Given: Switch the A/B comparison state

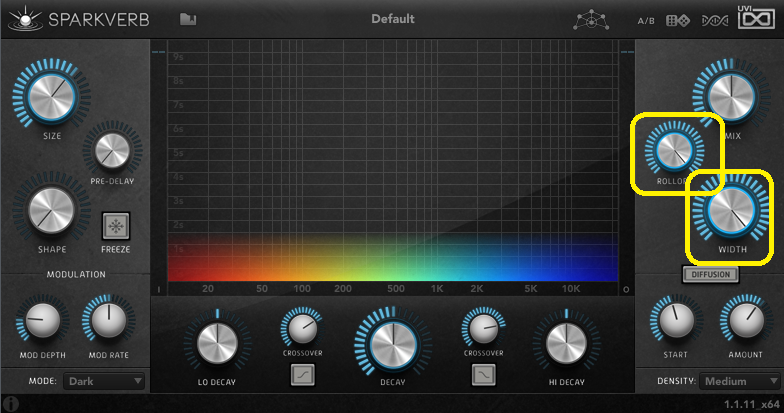Looking at the screenshot, I should 647,20.
